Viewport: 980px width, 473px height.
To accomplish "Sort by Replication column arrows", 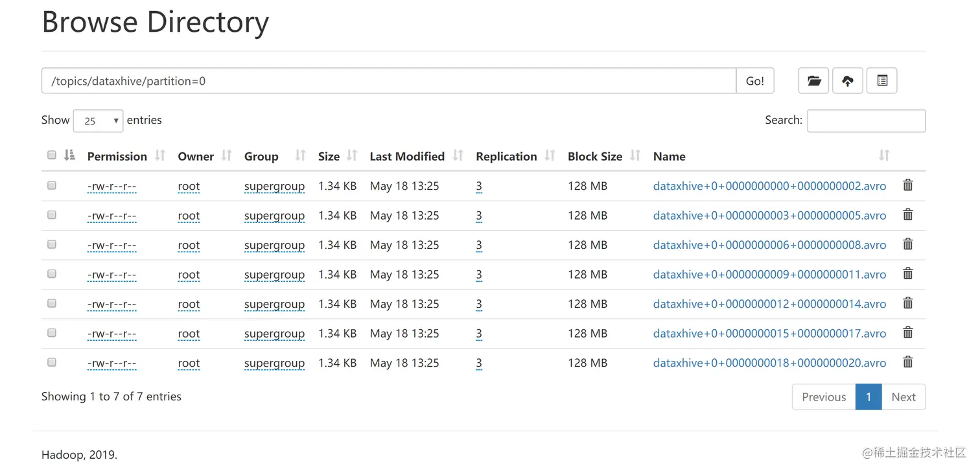I will pos(550,156).
